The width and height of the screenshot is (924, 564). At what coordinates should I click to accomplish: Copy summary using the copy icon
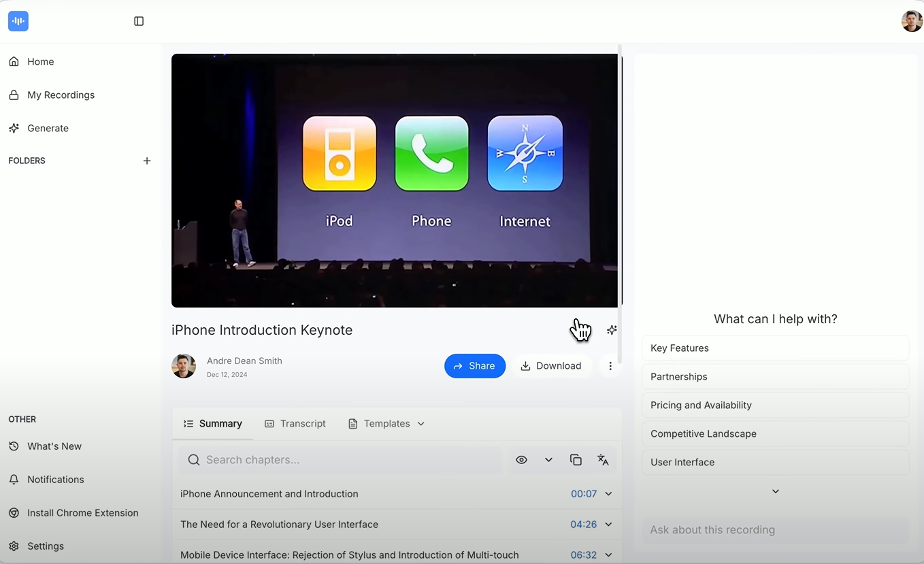point(576,460)
